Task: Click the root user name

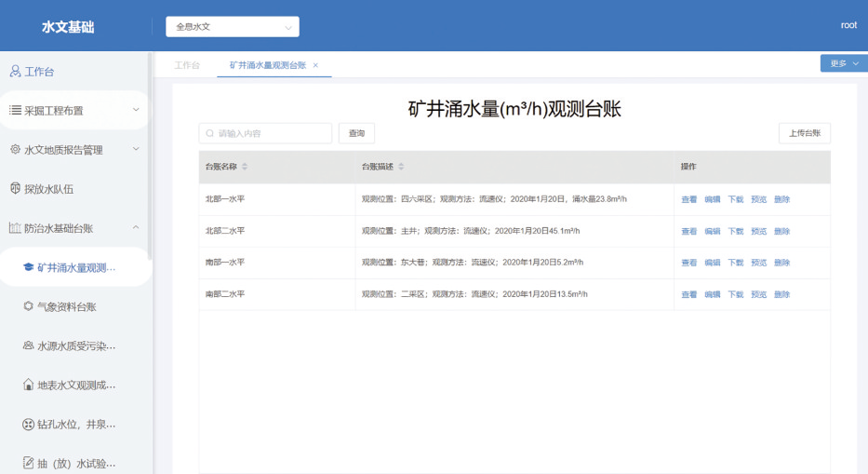Action: (848, 25)
